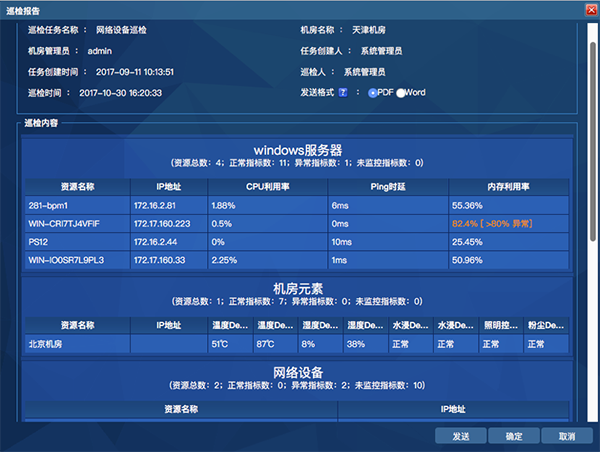The image size is (600, 452).
Task: Select the PDF send format
Action: (x=373, y=93)
